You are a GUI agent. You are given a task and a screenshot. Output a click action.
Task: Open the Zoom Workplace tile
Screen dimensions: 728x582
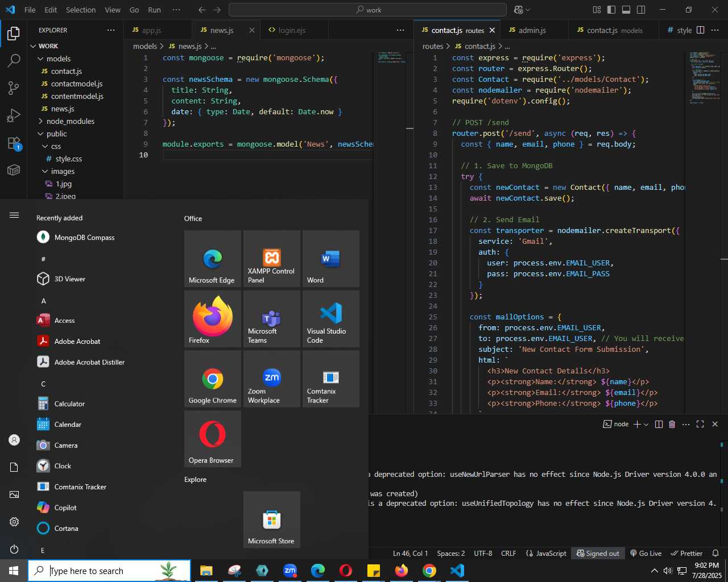click(272, 379)
